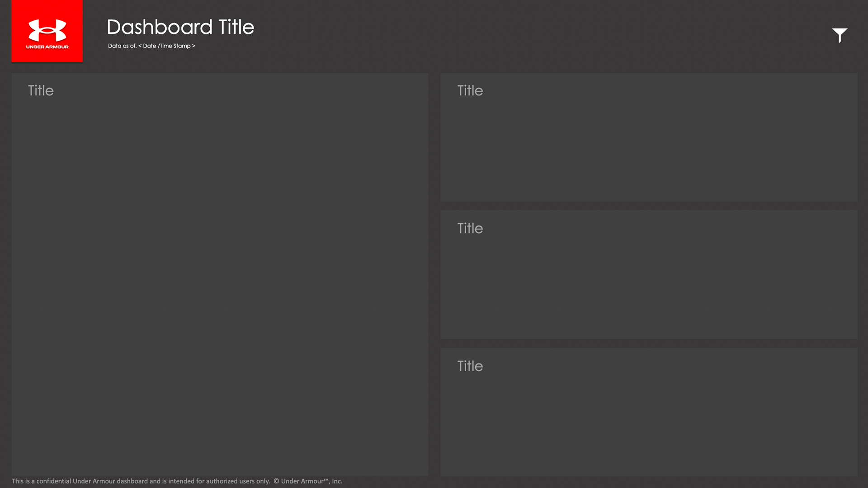Image resolution: width=868 pixels, height=488 pixels.
Task: Select the "Date /Time Stamp" placeholder text
Action: 167,46
